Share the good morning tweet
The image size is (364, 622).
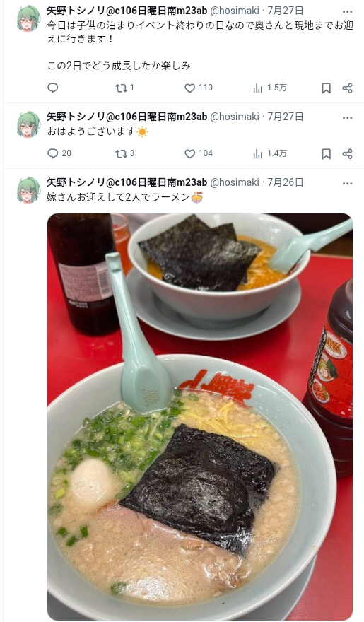pos(347,154)
